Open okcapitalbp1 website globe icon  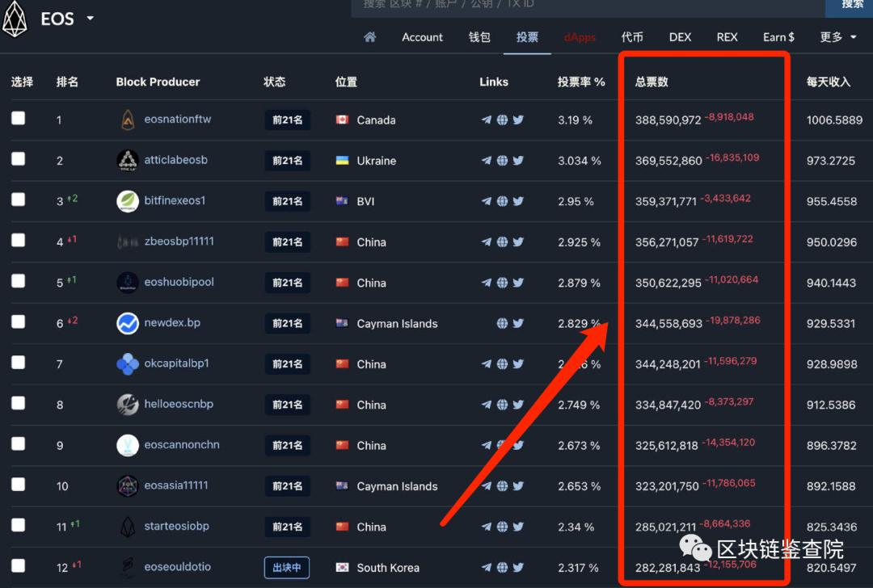[x=502, y=363]
